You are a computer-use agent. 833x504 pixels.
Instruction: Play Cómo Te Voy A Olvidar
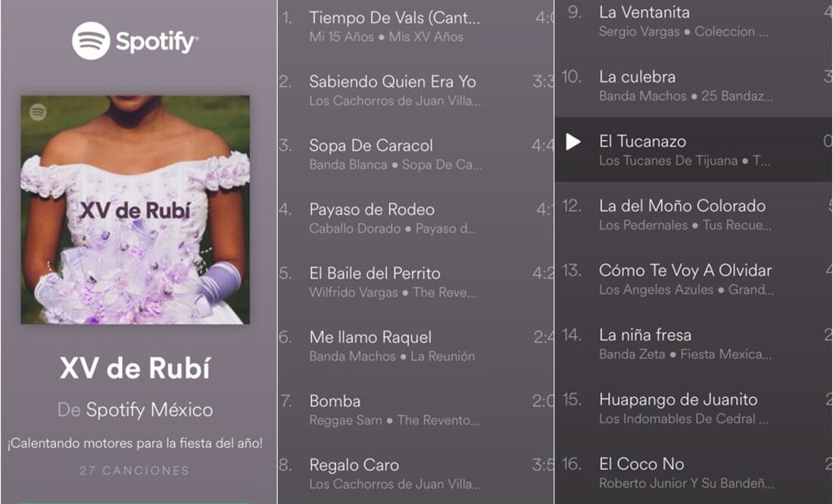694,278
